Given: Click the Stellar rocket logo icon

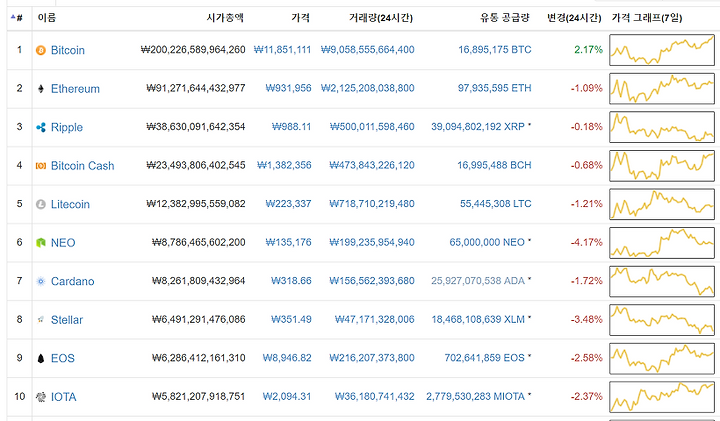Looking at the screenshot, I should click(41, 320).
